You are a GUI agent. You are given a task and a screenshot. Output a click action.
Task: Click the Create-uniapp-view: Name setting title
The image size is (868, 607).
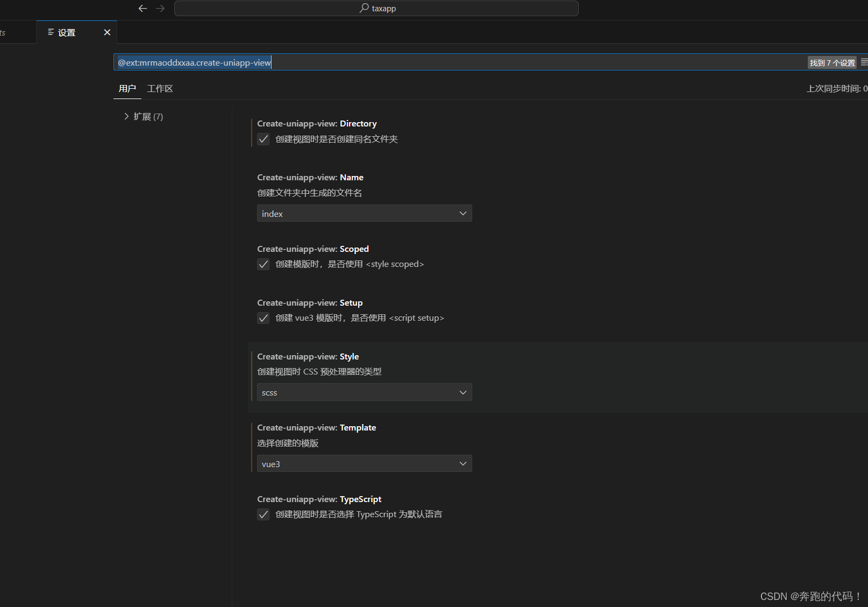[310, 177]
